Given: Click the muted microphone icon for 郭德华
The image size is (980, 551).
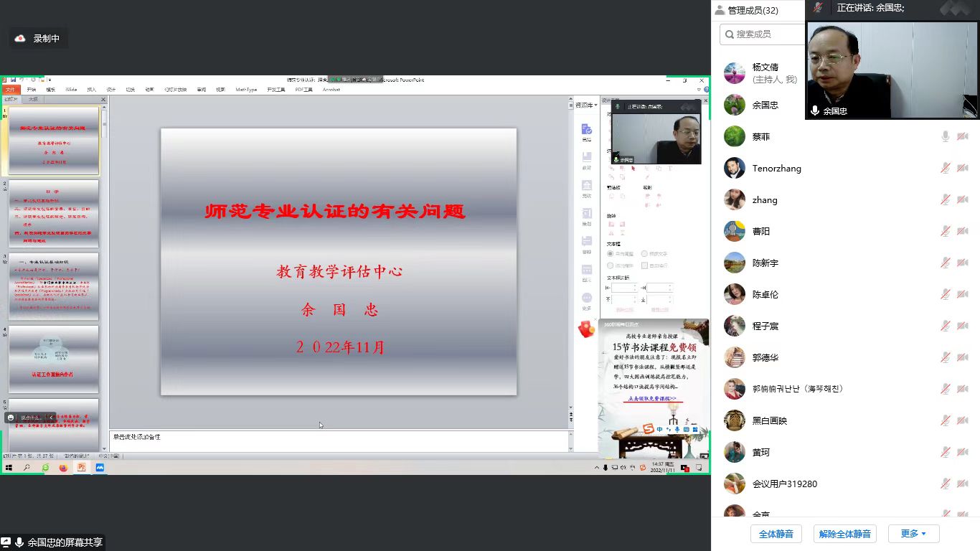Looking at the screenshot, I should tap(946, 357).
